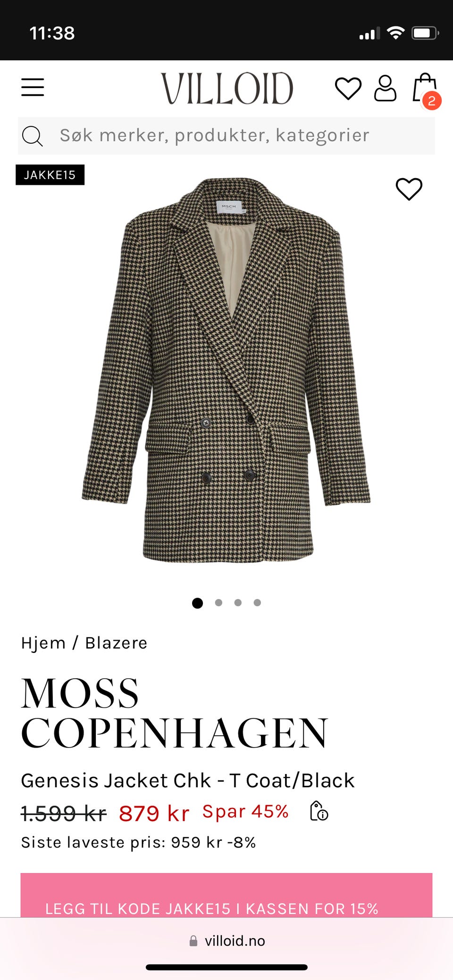Select the first image carousel dot
The height and width of the screenshot is (980, 453).
coord(198,603)
